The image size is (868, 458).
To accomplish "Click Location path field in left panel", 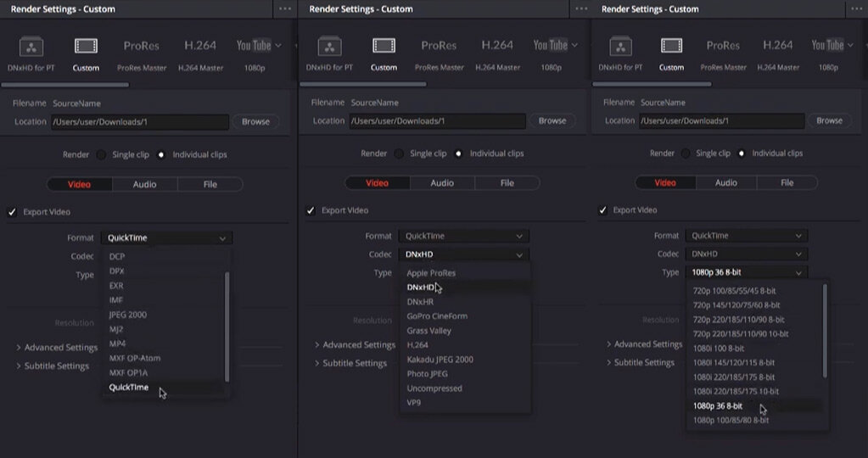I will pyautogui.click(x=140, y=121).
